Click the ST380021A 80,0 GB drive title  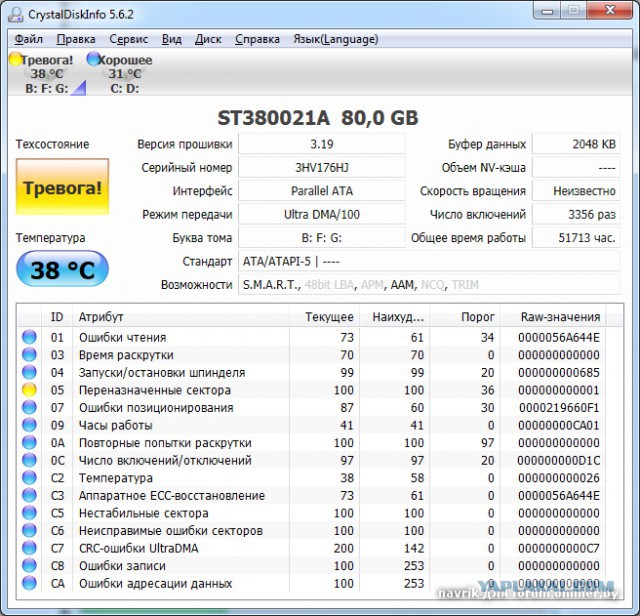point(318,118)
